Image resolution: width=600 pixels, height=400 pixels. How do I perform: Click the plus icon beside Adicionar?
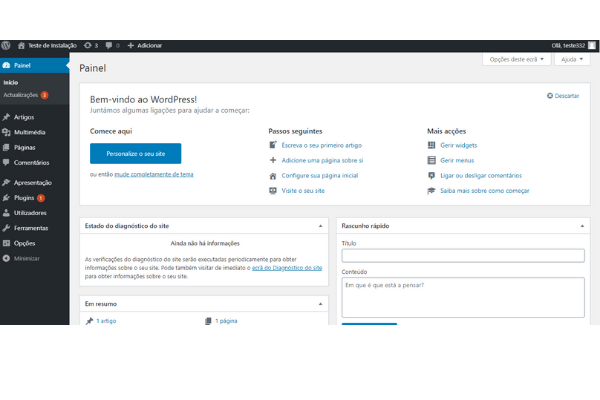130,46
